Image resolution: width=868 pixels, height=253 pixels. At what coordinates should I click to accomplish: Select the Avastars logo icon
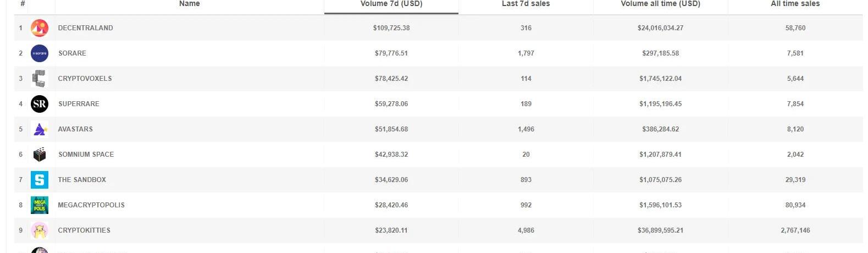tap(40, 129)
